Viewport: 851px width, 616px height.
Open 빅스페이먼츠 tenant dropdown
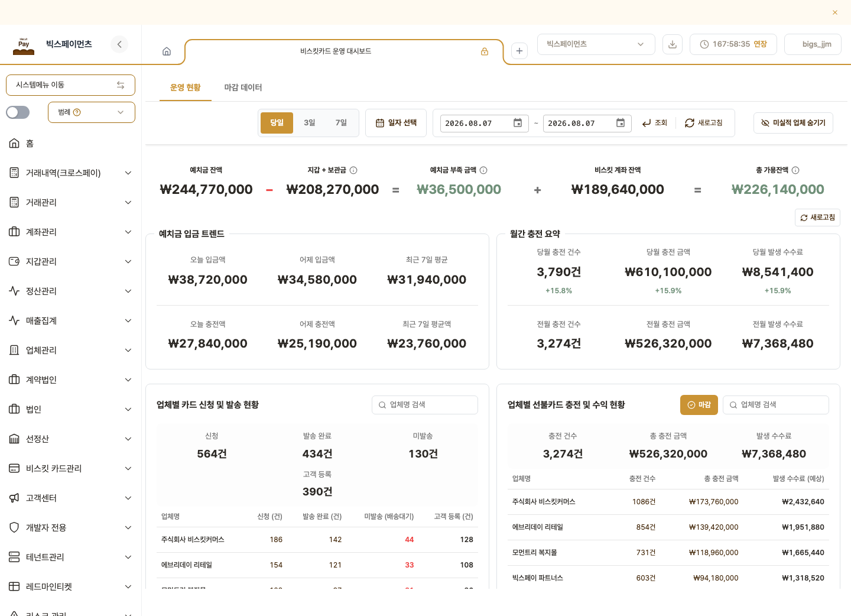tap(596, 44)
